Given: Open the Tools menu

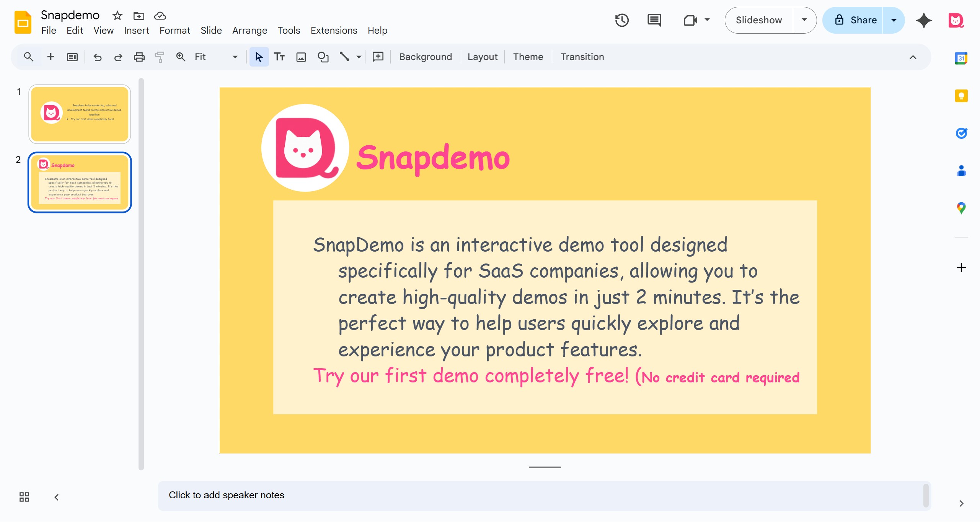Looking at the screenshot, I should (289, 30).
